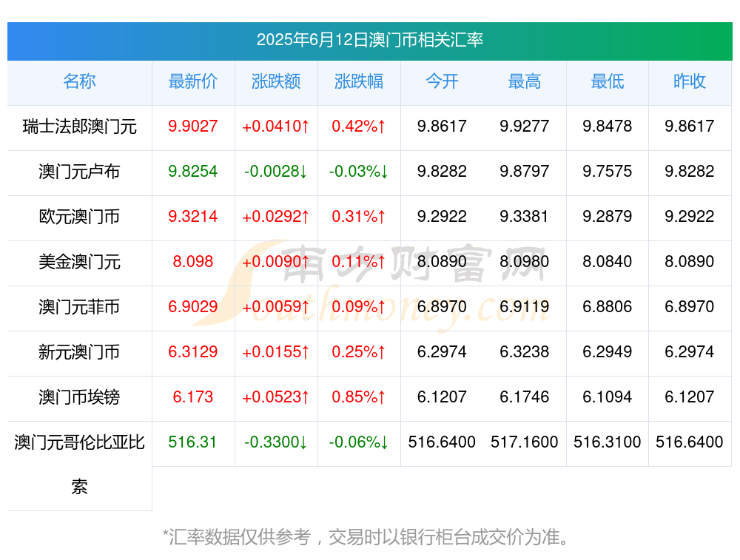Click highest value 9.3381
The image size is (740, 560).
pos(525,217)
